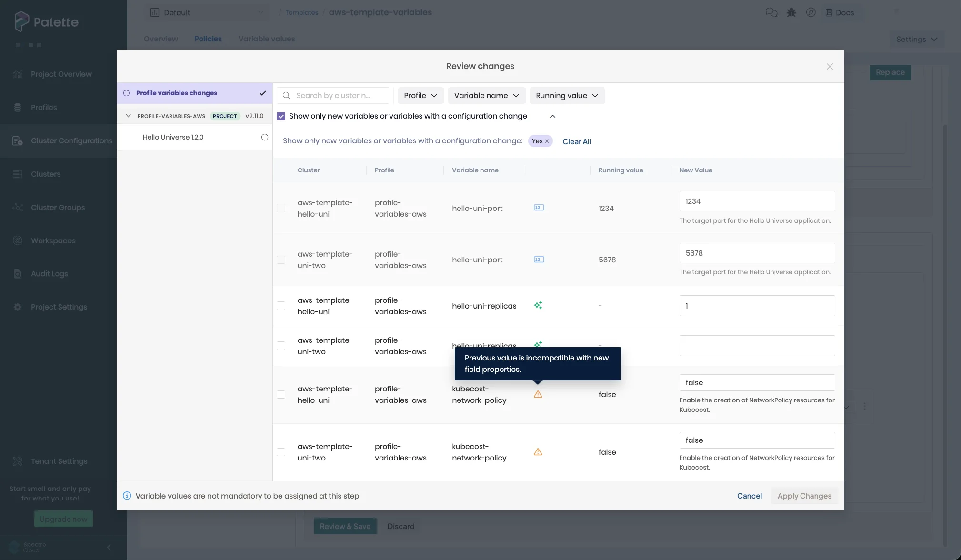
Task: Click the warning icon on kubecost-network-policy row
Action: point(538,394)
